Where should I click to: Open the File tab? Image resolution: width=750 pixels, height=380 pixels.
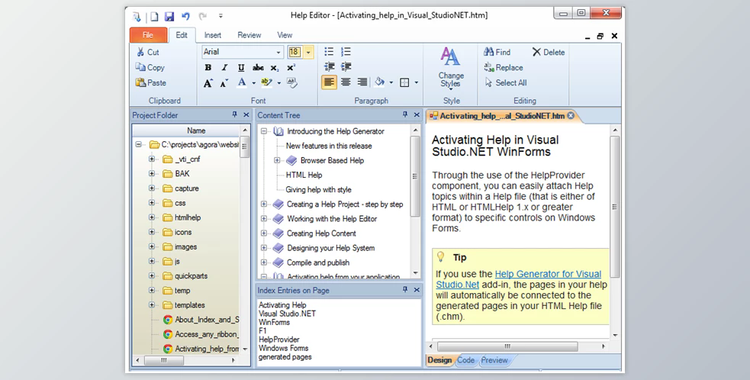tap(148, 35)
